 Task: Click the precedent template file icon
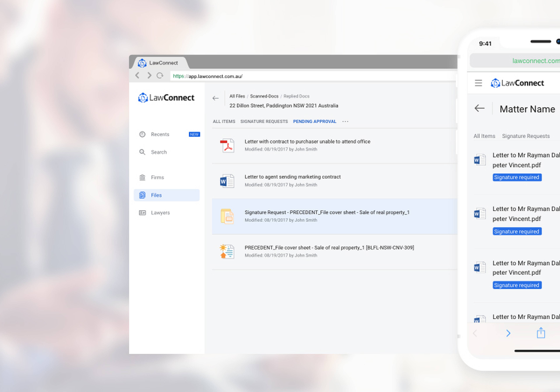227,251
